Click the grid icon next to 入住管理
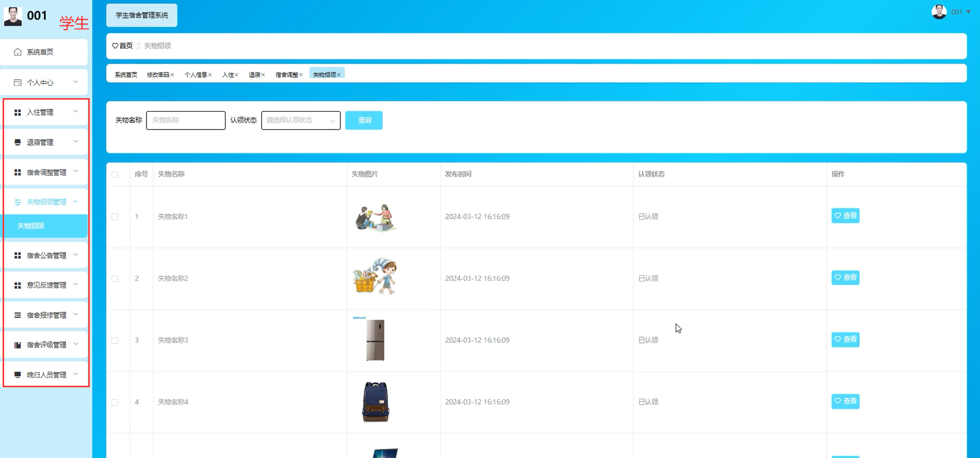The image size is (980, 458). 18,113
